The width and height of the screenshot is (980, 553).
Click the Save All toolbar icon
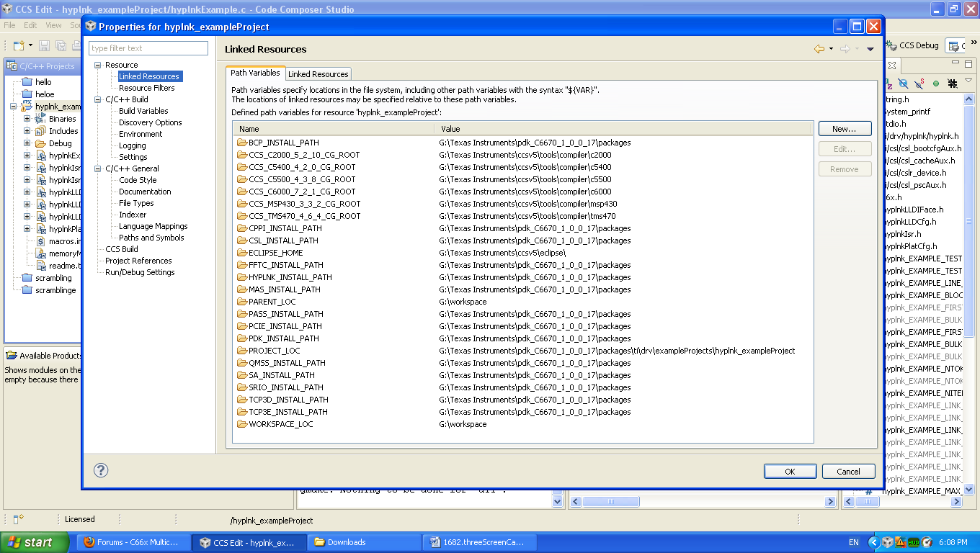coord(61,45)
